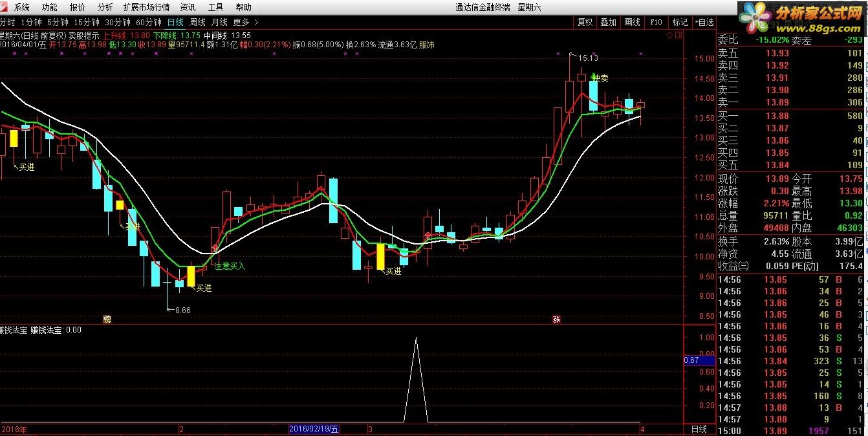
Task: Open the 分析 menu
Action: (105, 7)
